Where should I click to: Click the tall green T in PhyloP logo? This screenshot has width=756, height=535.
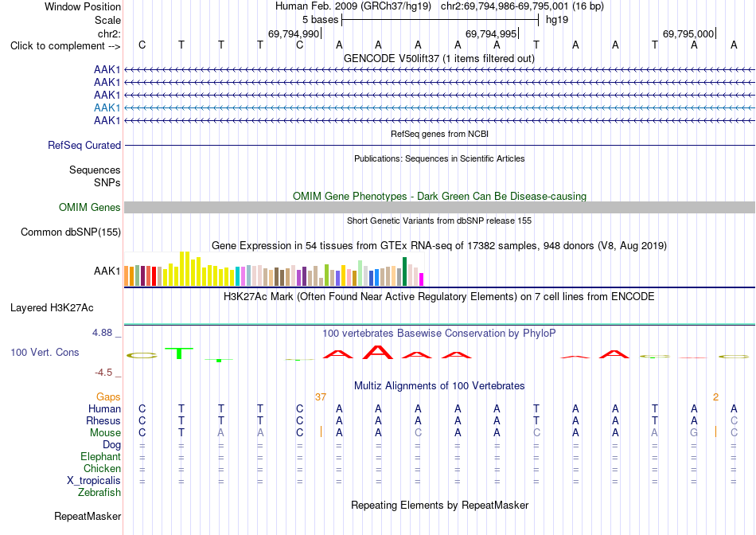point(179,353)
